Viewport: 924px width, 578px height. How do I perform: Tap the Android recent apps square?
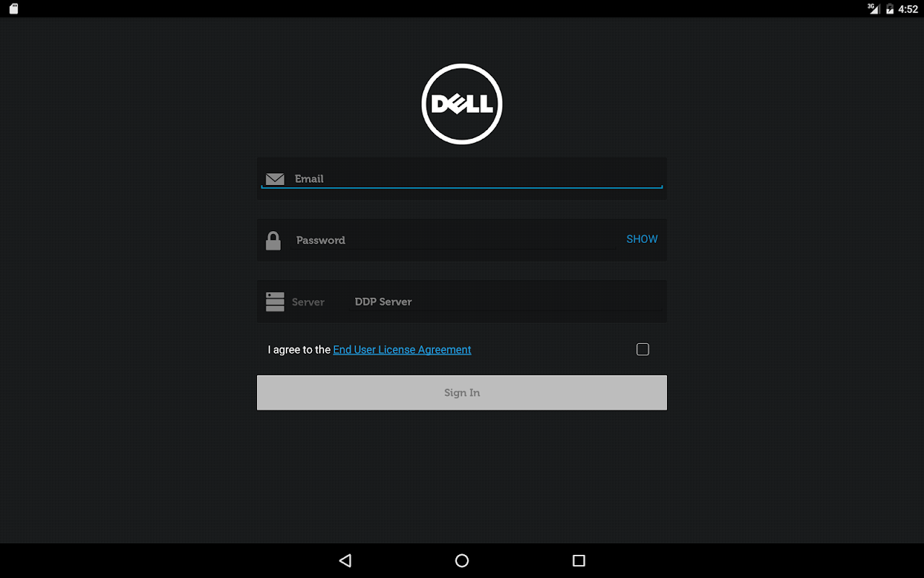point(578,561)
